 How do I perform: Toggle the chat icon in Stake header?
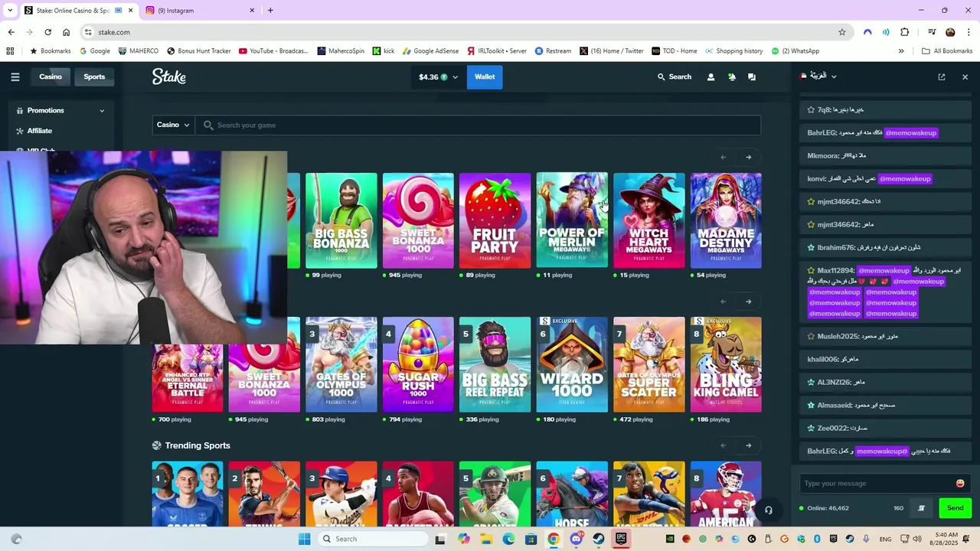click(x=752, y=77)
